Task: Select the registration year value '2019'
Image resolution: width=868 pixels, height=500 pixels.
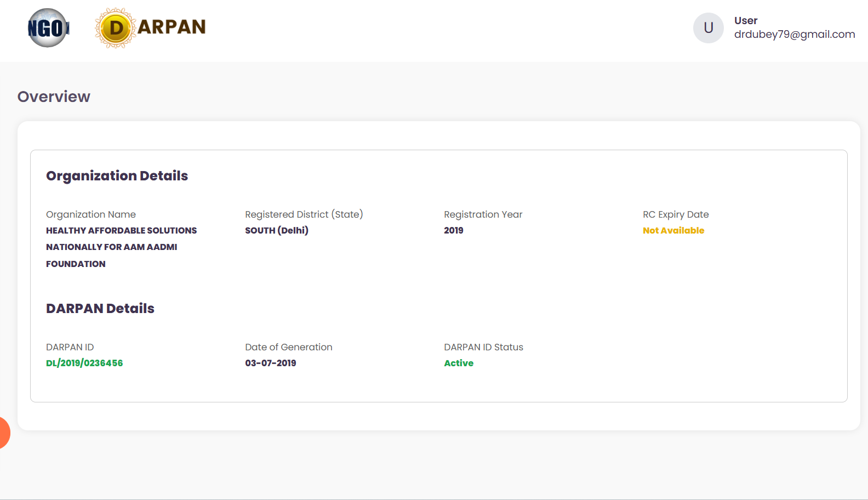Action: click(x=454, y=230)
